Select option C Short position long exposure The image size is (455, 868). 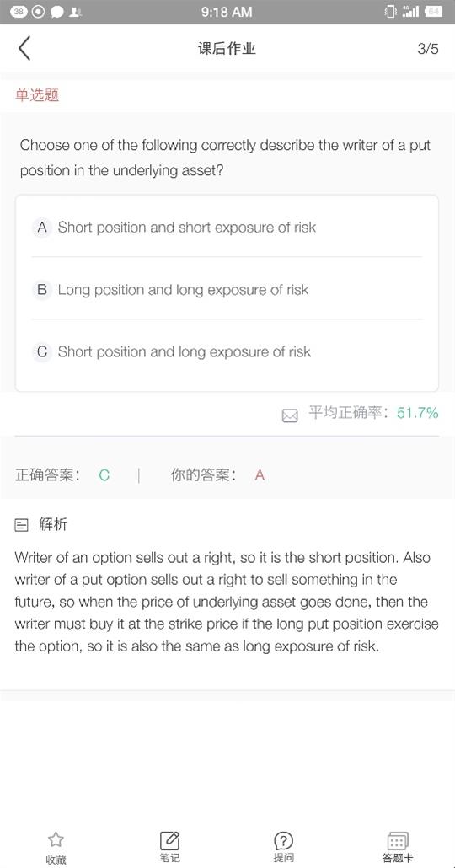tap(227, 351)
